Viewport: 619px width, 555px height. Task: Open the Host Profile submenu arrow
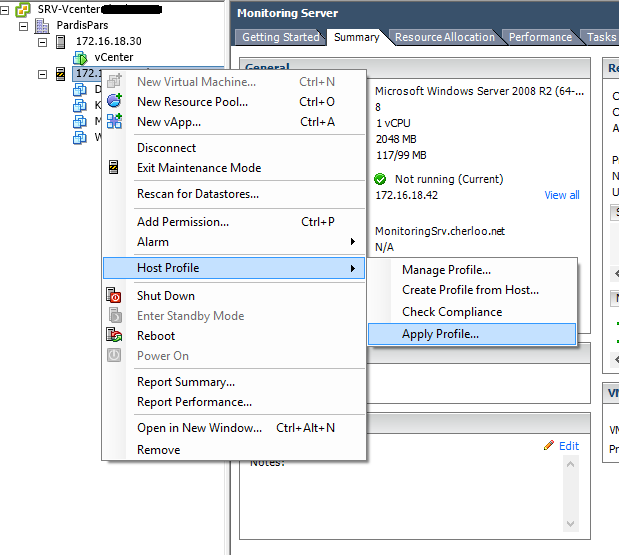(353, 268)
